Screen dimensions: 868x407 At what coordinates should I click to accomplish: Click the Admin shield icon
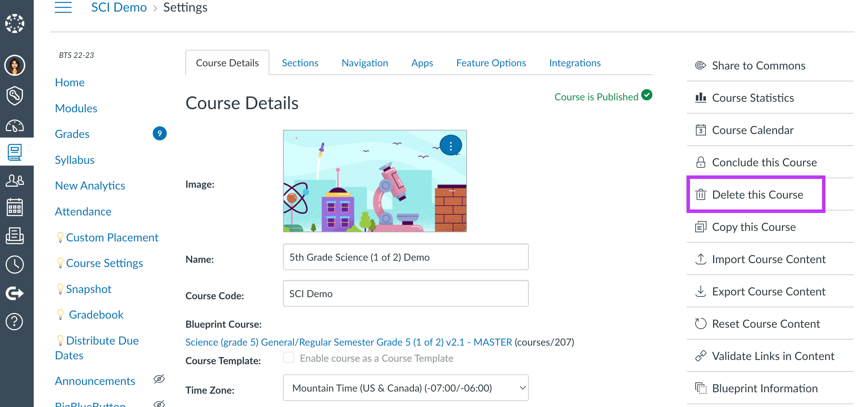15,95
